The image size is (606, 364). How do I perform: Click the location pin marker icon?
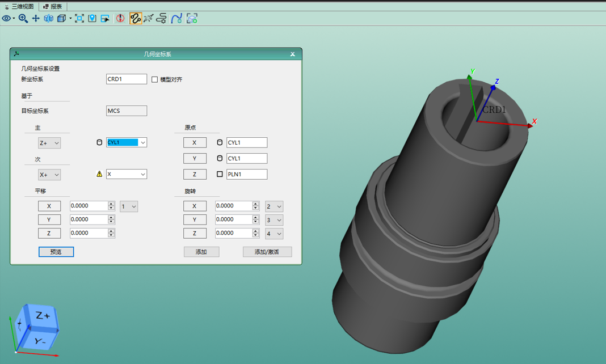pos(92,18)
